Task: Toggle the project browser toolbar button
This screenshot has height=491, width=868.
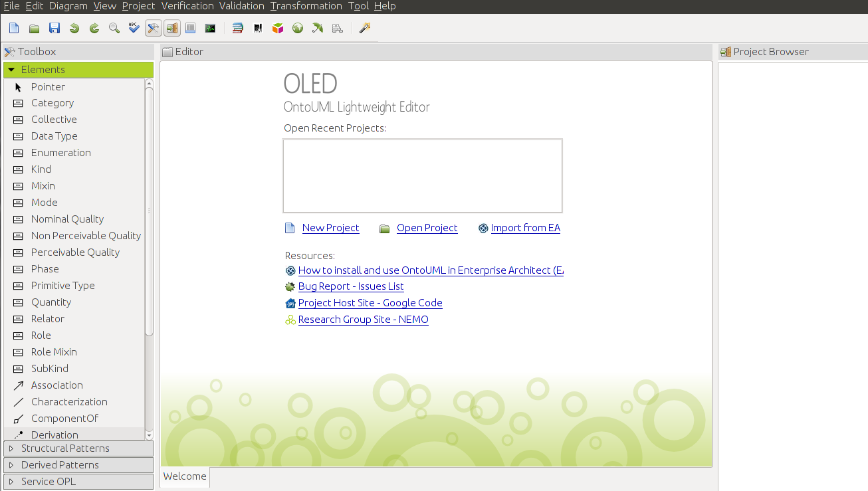Action: click(172, 28)
